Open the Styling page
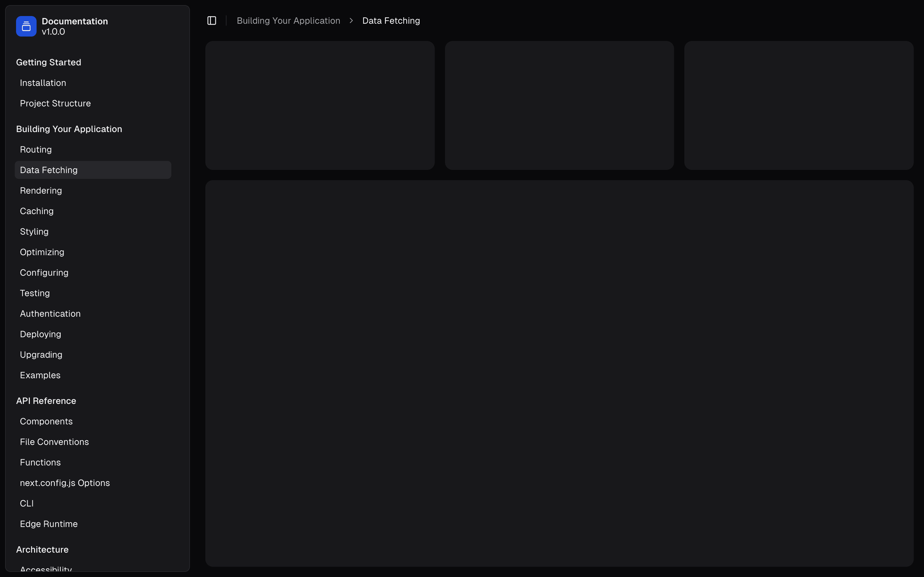924x577 pixels. (x=34, y=231)
